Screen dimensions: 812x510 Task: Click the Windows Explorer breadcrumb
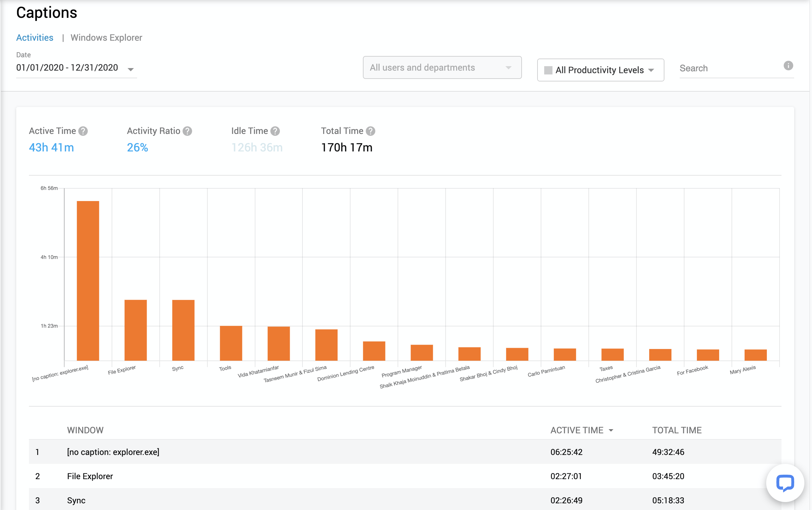click(x=106, y=38)
